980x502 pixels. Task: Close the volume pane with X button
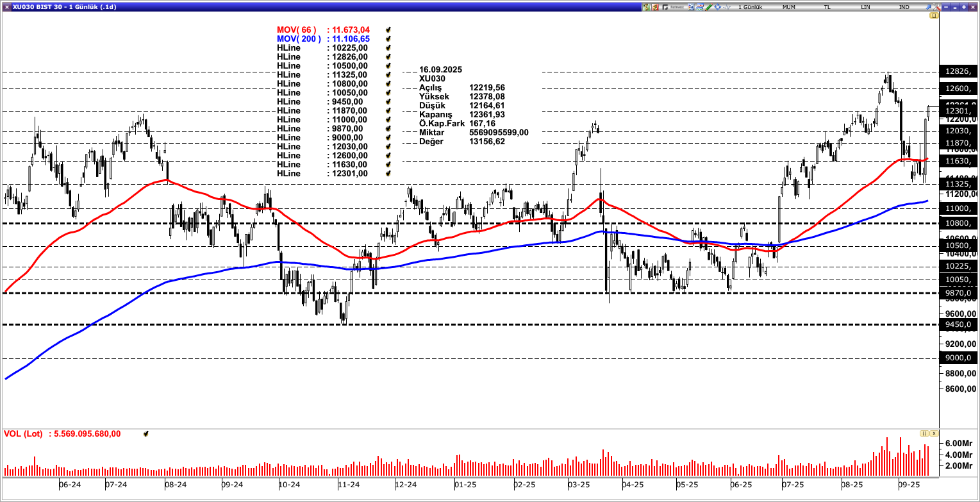[x=934, y=433]
